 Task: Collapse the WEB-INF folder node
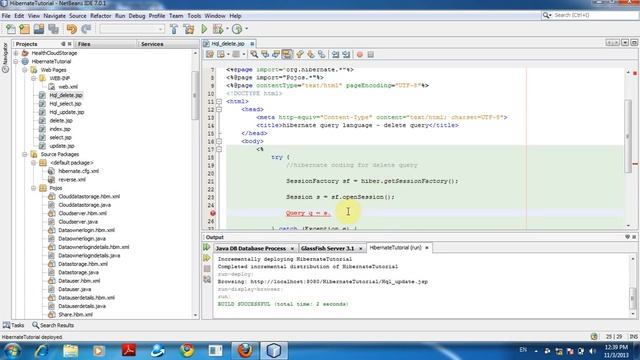[x=34, y=78]
